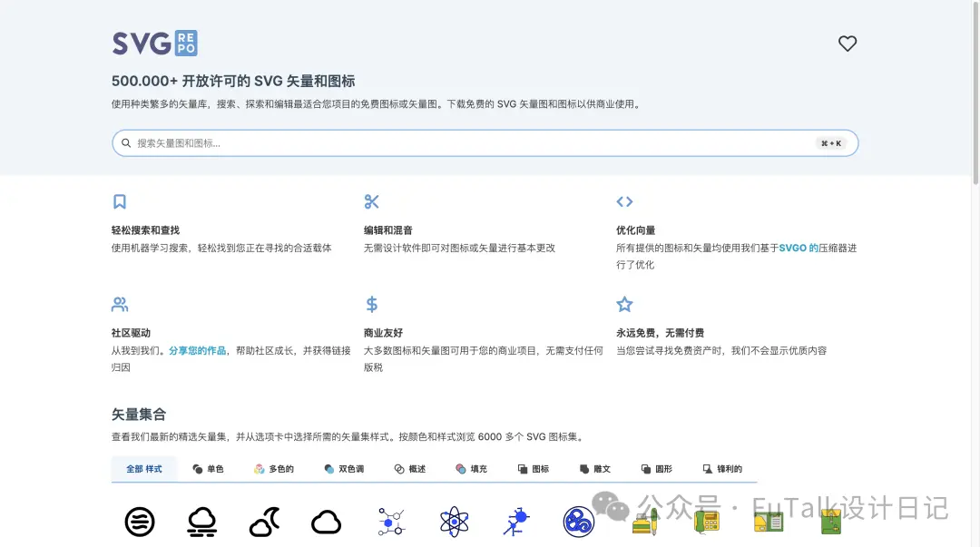The image size is (980, 547).
Task: Open the yellow telephone icon set
Action: (x=707, y=522)
